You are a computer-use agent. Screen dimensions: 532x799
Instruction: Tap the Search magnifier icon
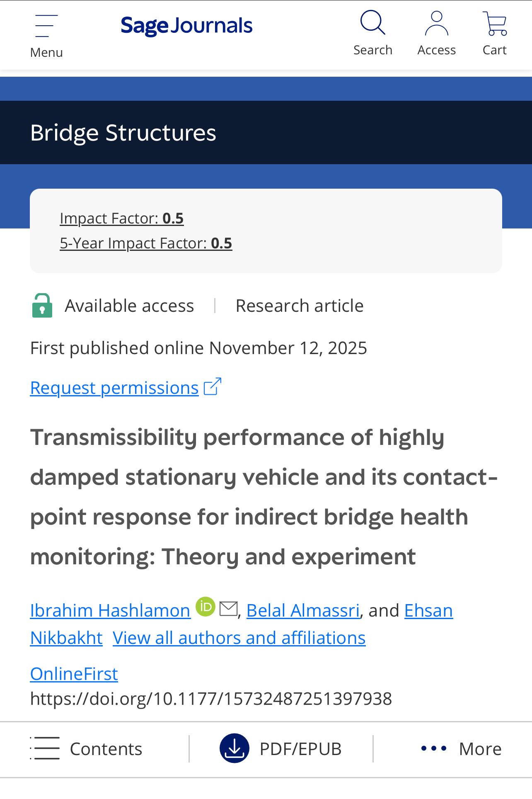(373, 23)
